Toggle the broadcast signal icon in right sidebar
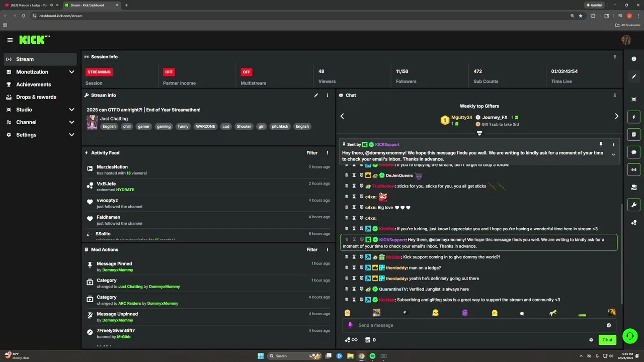Viewport: 644px width, 362px height. point(633,169)
